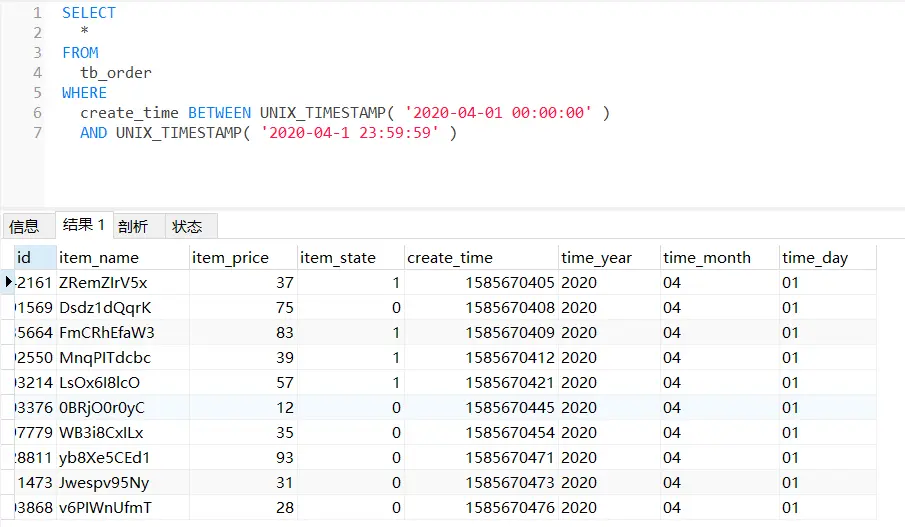Click the '2020-04-01 00:00:00' string literal
905x527 pixels.
pos(499,113)
